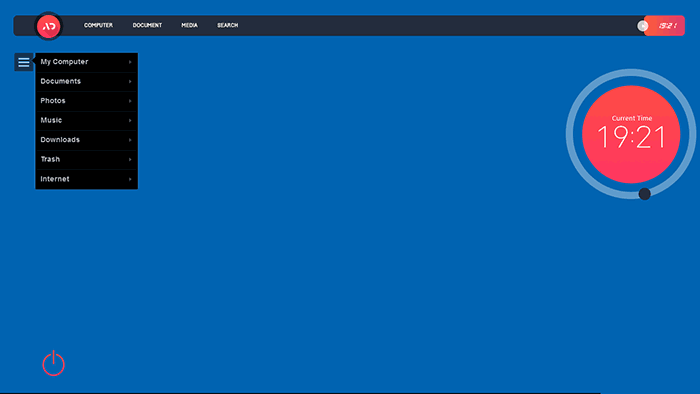The height and width of the screenshot is (394, 700).
Task: Open the COMPUTER menu
Action: tap(98, 25)
